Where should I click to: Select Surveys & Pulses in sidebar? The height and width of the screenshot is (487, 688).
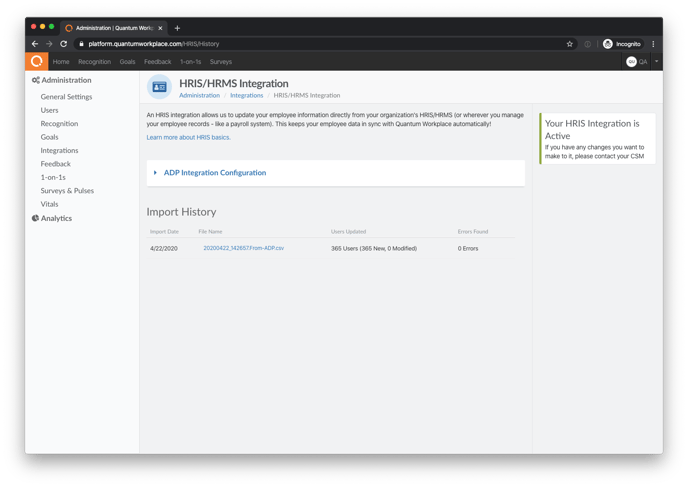pos(67,191)
